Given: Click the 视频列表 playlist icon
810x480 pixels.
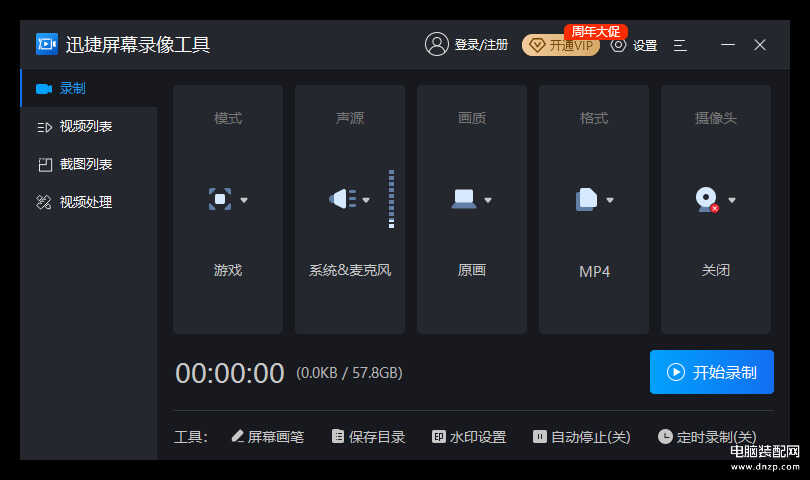Looking at the screenshot, I should pos(44,127).
